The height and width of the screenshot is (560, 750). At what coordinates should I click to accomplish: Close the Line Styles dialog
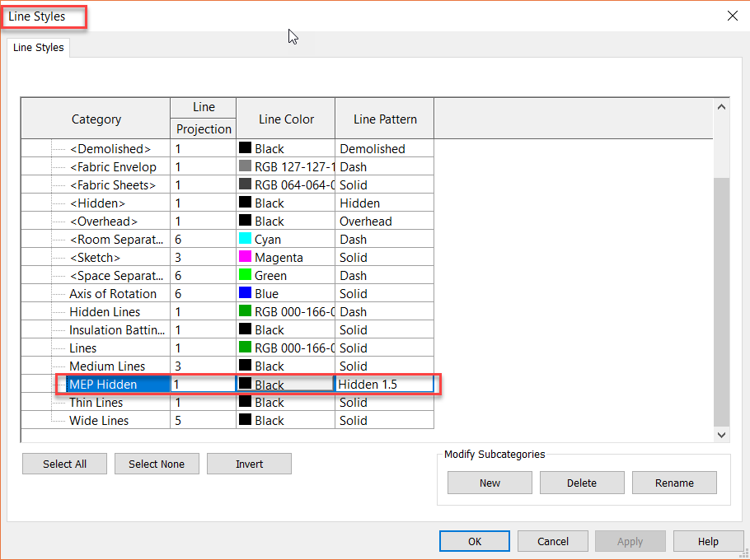pyautogui.click(x=733, y=16)
